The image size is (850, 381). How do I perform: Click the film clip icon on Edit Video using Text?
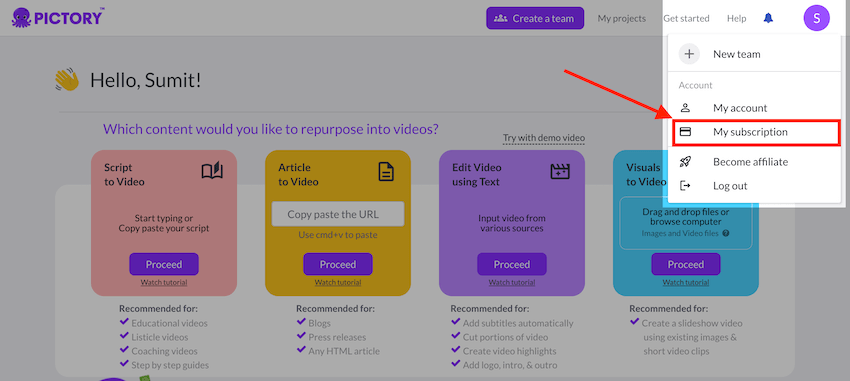[x=560, y=171]
